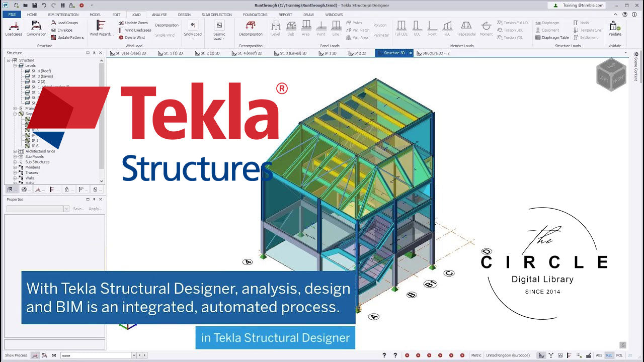
Task: Toggle REL coordinate mode in status bar
Action: [x=609, y=355]
